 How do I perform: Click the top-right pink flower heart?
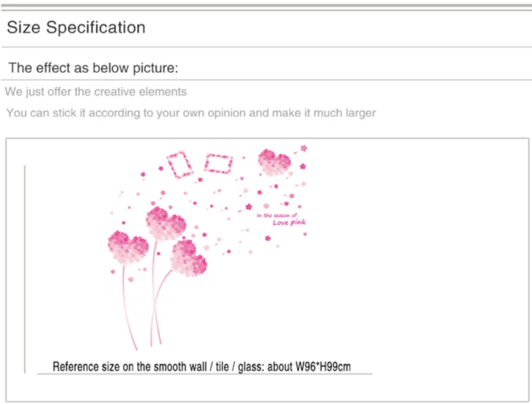click(274, 163)
